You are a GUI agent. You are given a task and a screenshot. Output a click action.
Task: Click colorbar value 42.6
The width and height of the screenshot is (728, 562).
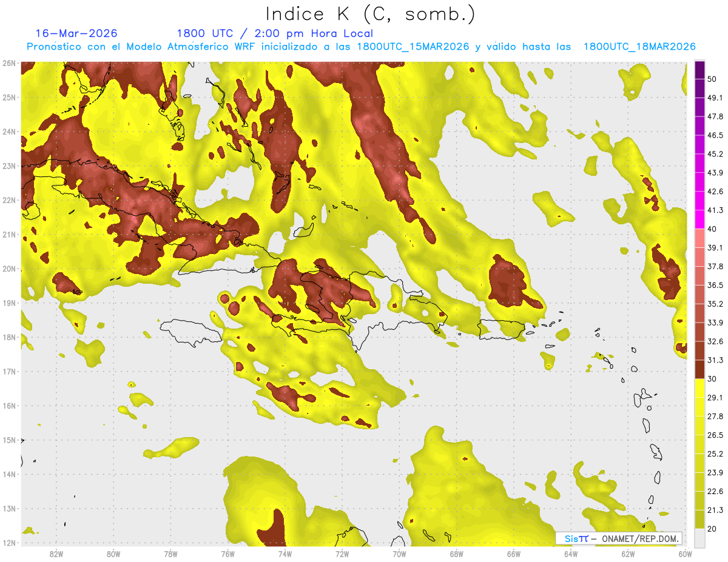coord(715,192)
